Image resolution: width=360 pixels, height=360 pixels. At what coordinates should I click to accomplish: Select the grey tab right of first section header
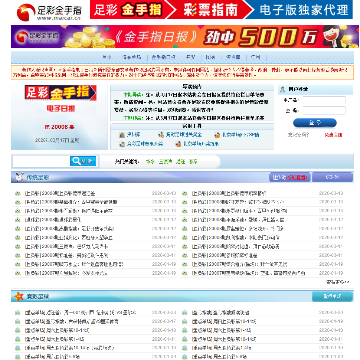pyautogui.click(x=332, y=177)
